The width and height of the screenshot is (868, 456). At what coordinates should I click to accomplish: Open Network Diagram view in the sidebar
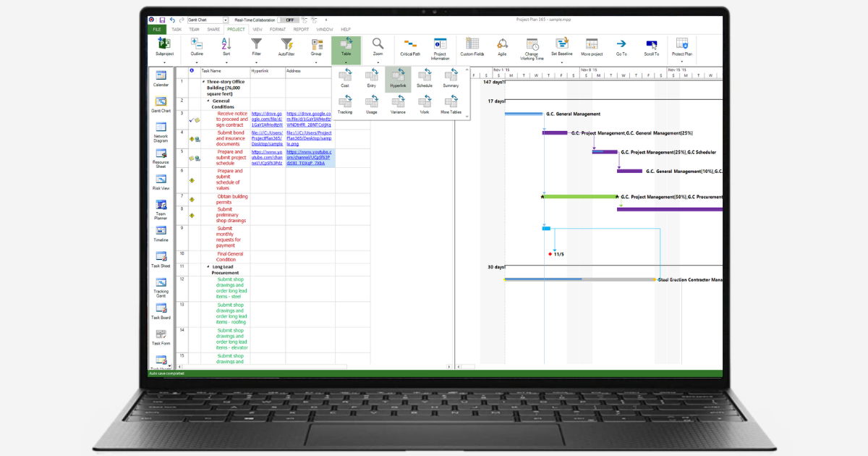161,131
